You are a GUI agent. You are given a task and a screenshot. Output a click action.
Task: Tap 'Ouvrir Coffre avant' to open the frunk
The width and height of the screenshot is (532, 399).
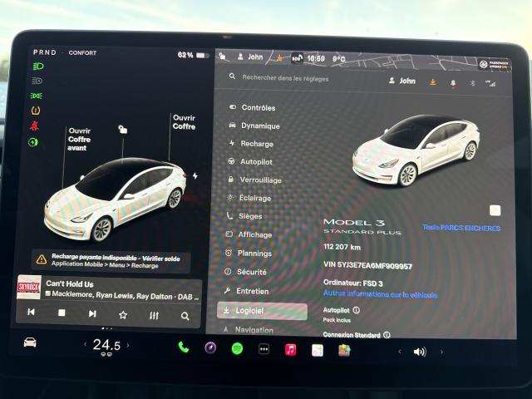[79, 139]
